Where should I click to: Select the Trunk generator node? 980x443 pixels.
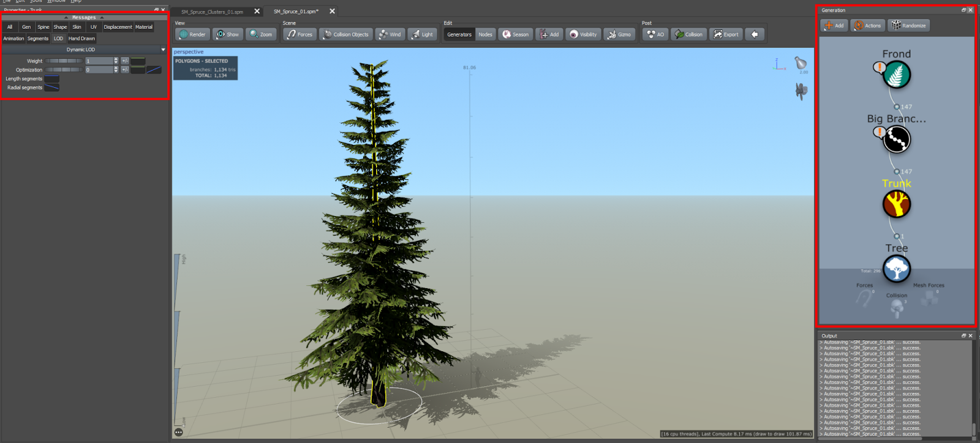pyautogui.click(x=897, y=204)
